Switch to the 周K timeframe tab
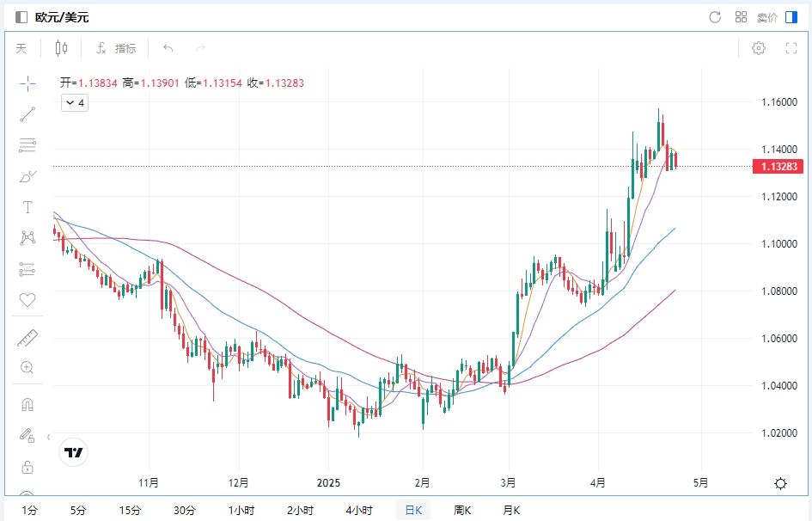This screenshot has height=521, width=812. 462,511
